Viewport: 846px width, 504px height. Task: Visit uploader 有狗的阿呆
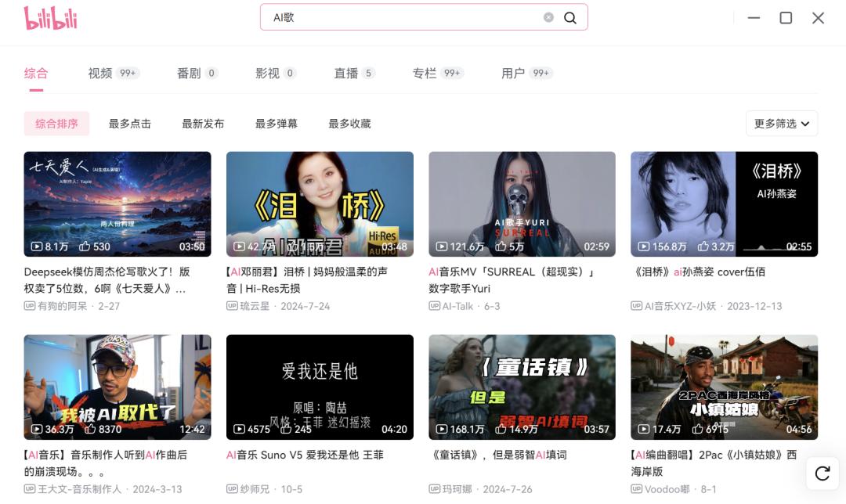click(x=62, y=306)
